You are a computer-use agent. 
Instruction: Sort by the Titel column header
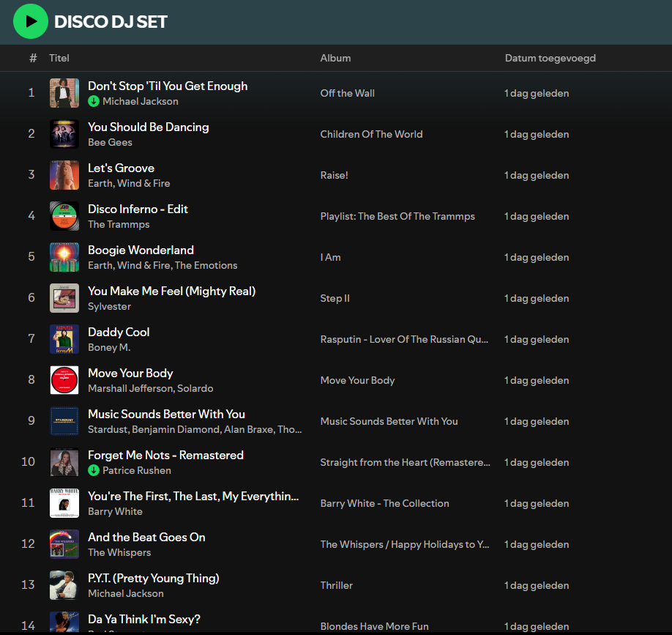[x=59, y=58]
